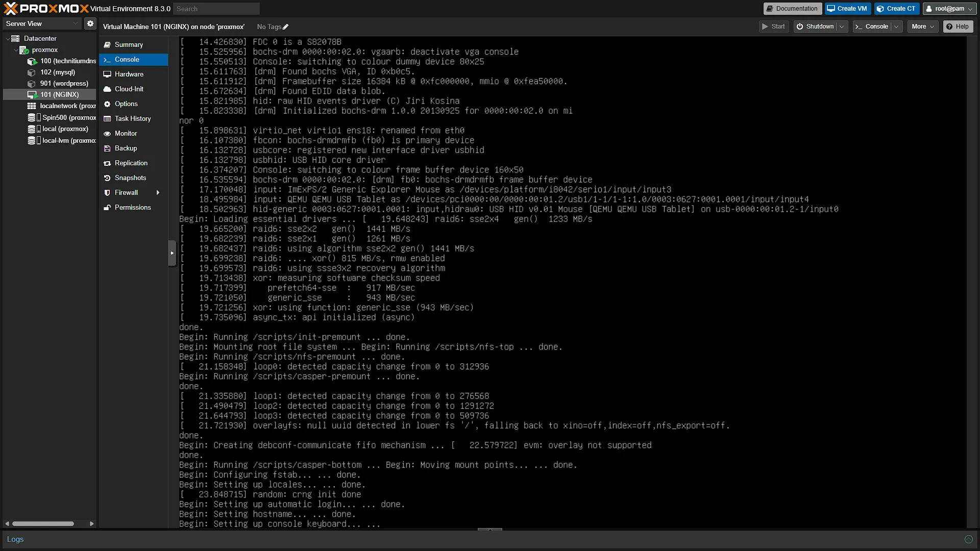The width and height of the screenshot is (980, 551).
Task: Open the Console type dropdown arrow
Action: click(896, 27)
